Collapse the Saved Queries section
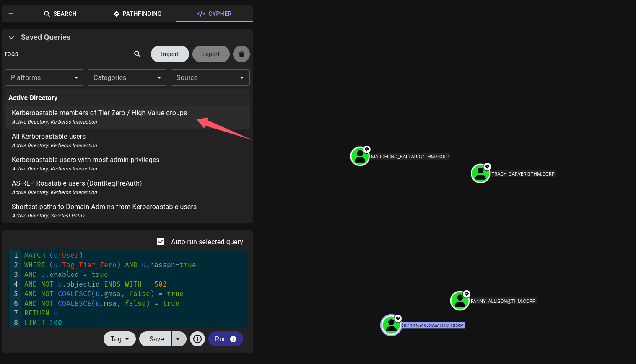This screenshot has width=636, height=364. 12,37
